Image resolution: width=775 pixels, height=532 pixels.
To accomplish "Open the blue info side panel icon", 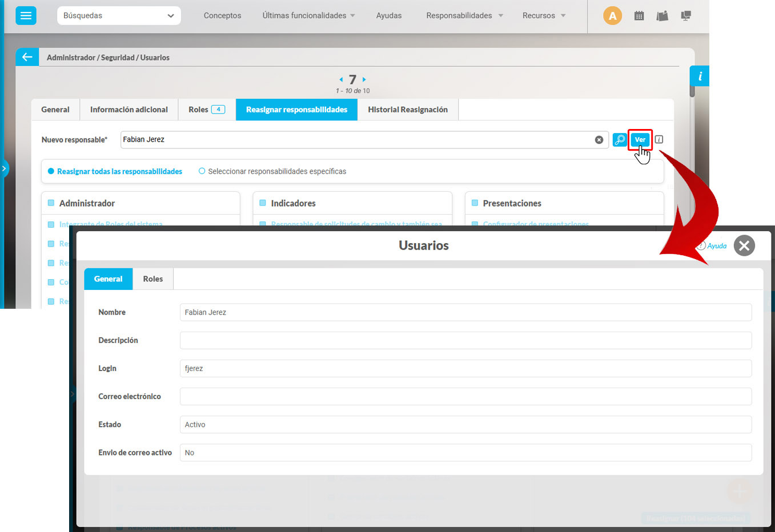I will pyautogui.click(x=700, y=76).
